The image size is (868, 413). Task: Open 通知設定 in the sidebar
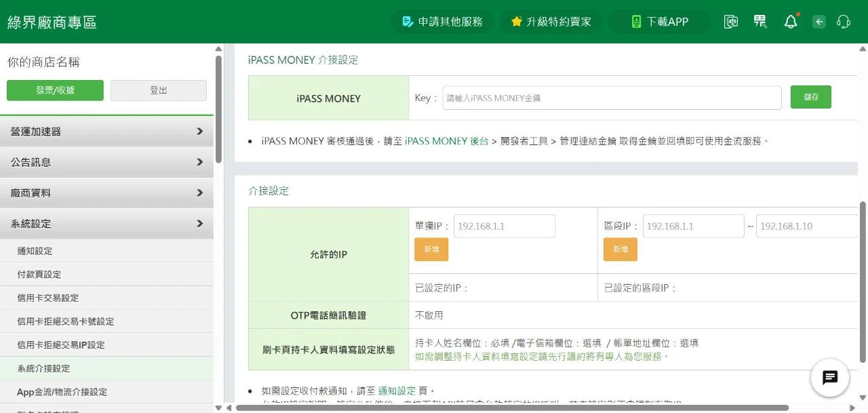106,251
